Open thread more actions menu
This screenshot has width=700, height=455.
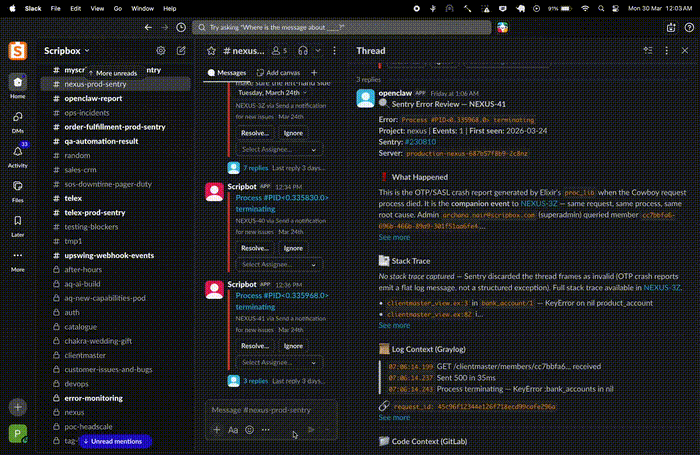[667, 51]
